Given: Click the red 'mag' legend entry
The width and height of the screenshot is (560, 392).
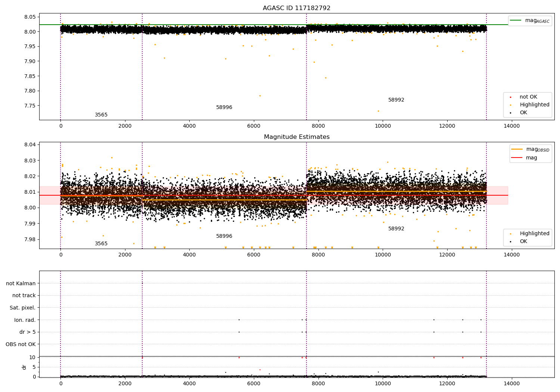Looking at the screenshot, I should (x=531, y=158).
